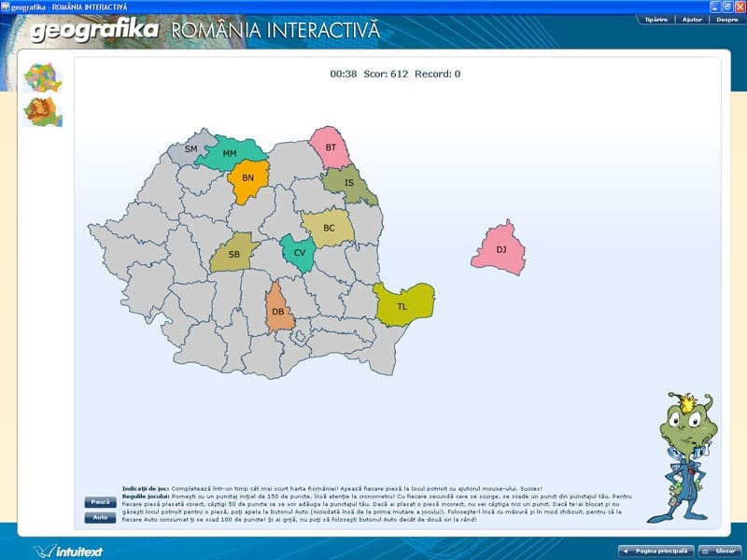Screen dimensions: 747x560
Task: Open the Tipărire menu tab
Action: [x=656, y=19]
